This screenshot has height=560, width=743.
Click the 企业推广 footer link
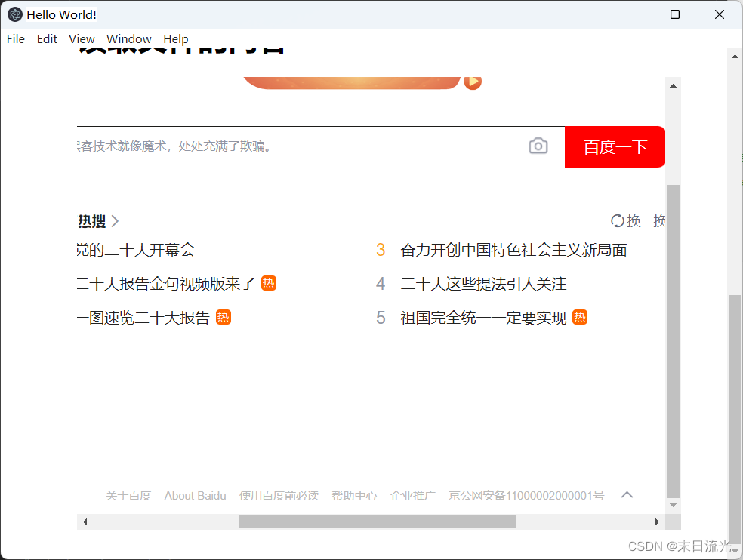413,496
